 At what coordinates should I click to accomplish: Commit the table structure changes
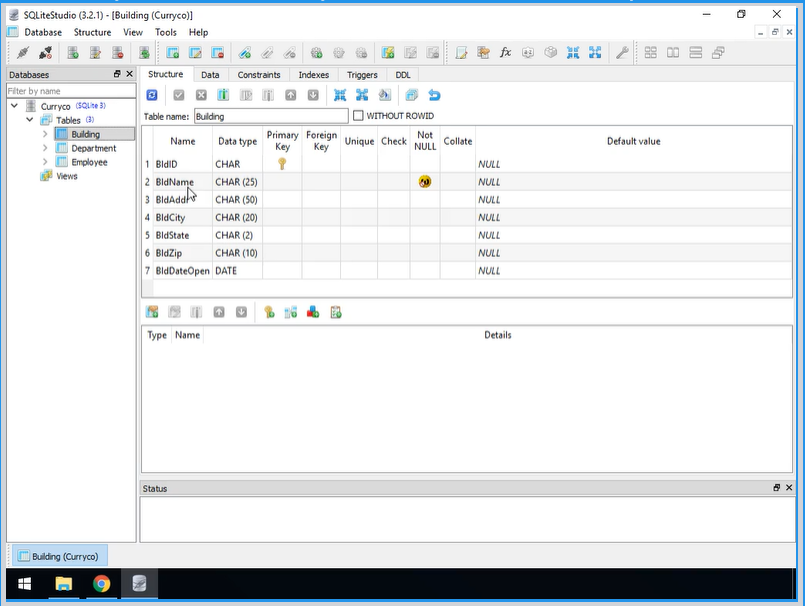[178, 95]
